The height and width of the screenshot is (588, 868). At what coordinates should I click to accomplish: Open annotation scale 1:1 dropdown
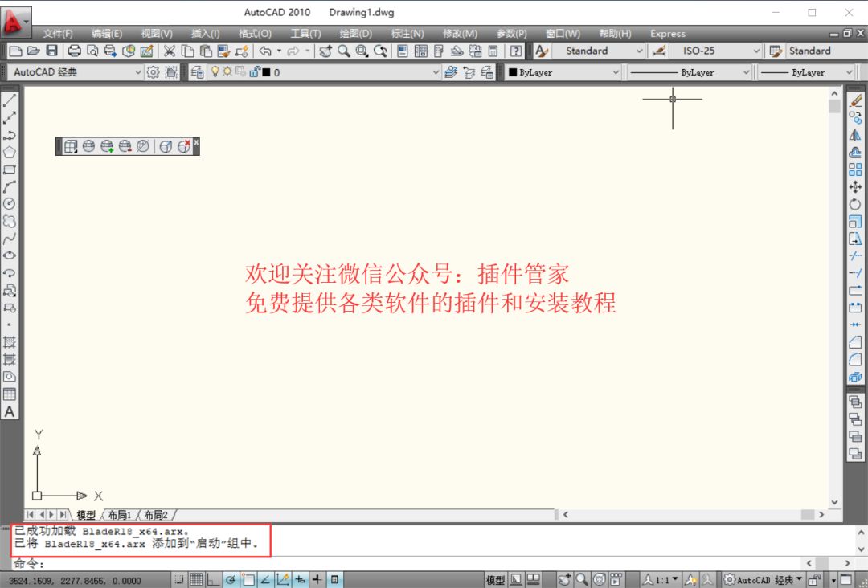click(x=661, y=580)
